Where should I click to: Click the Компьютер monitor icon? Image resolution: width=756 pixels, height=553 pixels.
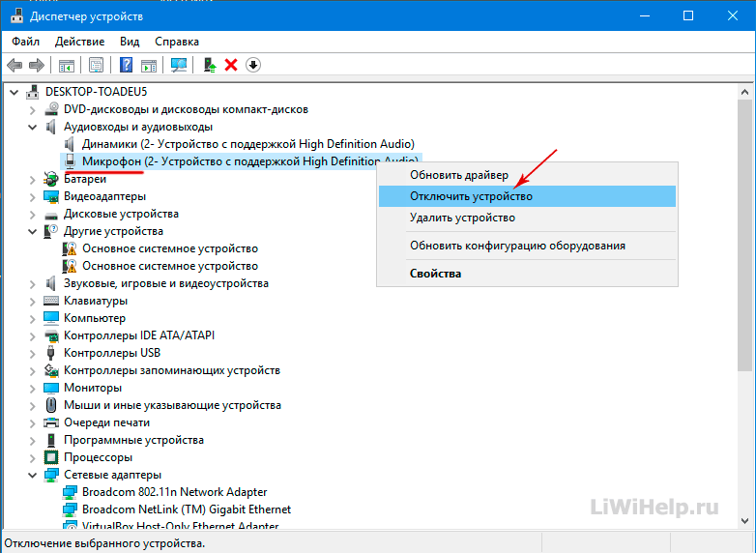pyautogui.click(x=51, y=318)
